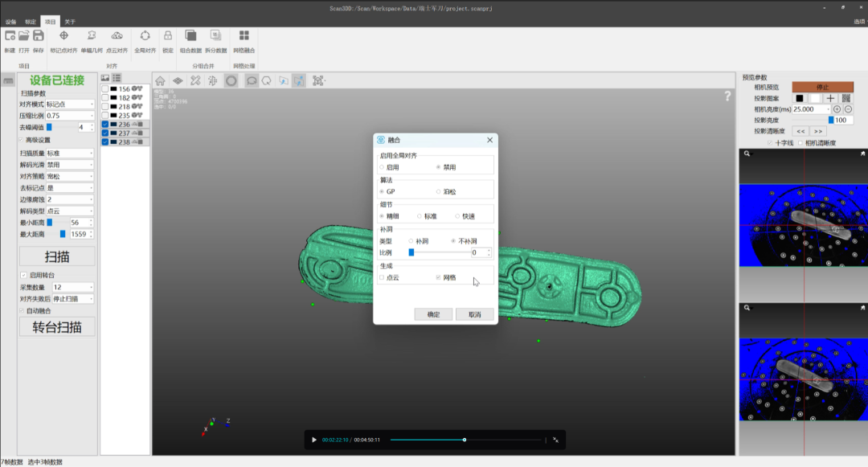Open the 对齐模式 dropdown showing 标记点
The image size is (868, 467).
click(x=69, y=103)
